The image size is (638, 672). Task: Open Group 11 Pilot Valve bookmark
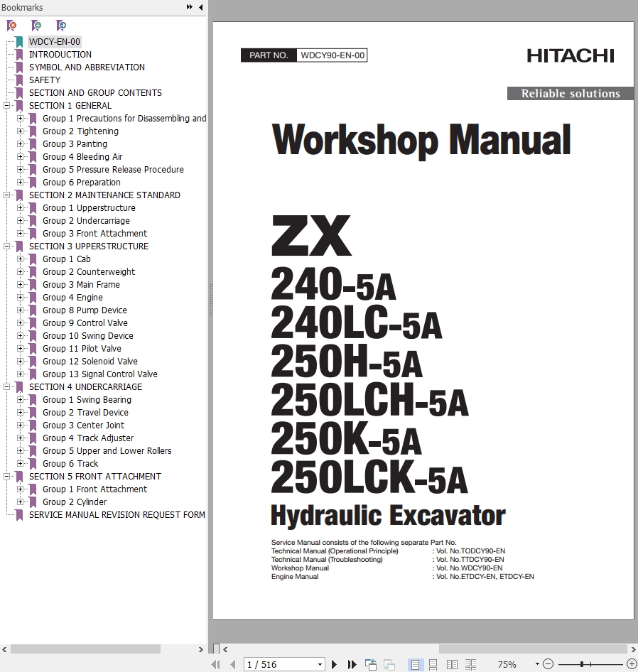click(x=82, y=348)
